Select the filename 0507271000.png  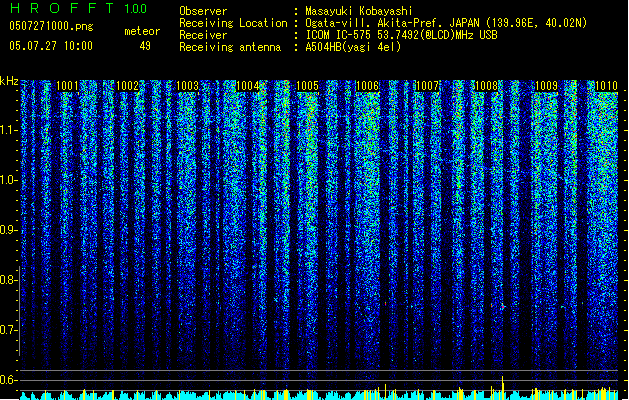pos(51,26)
